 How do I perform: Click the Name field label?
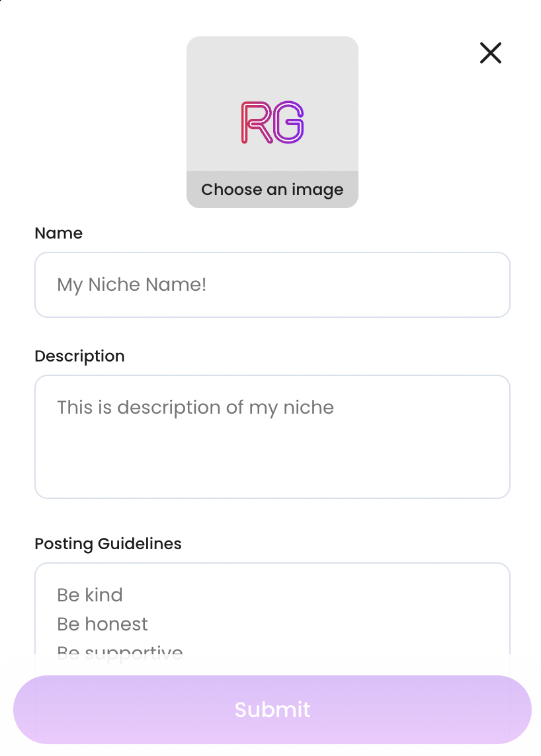pyautogui.click(x=58, y=233)
